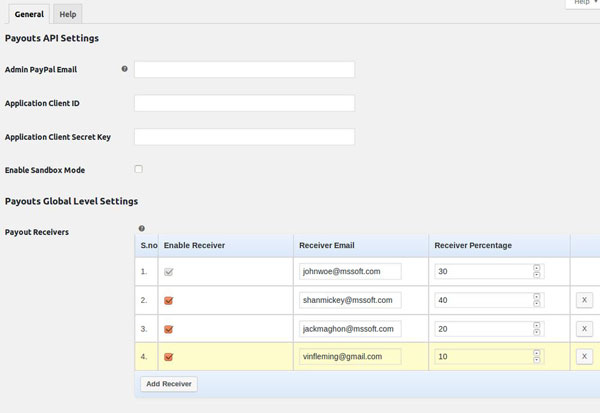
Task: Decrease receiver percentage of 40 using stepper
Action: [x=536, y=304]
